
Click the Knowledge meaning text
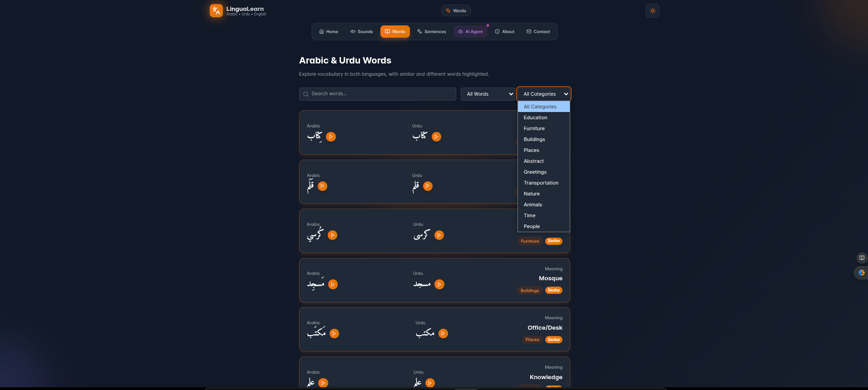point(546,377)
